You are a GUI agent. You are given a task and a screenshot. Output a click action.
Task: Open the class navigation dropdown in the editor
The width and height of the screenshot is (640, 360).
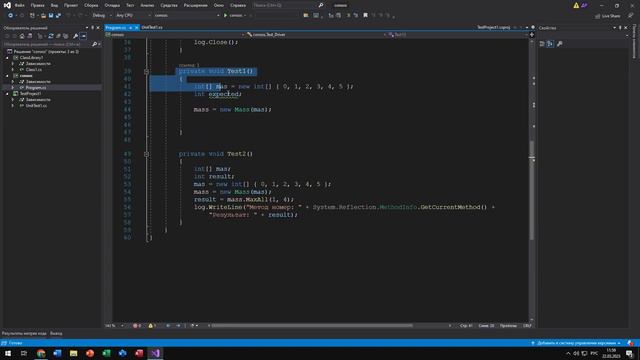[315, 35]
